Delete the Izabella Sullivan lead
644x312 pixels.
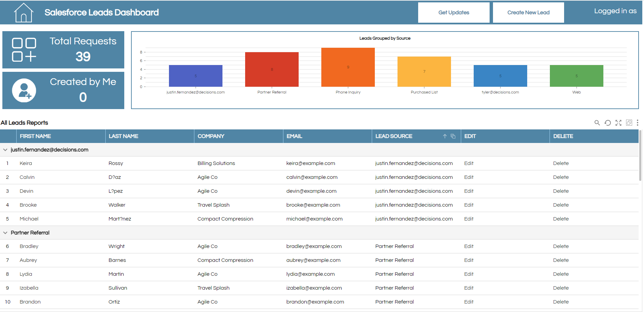point(561,288)
